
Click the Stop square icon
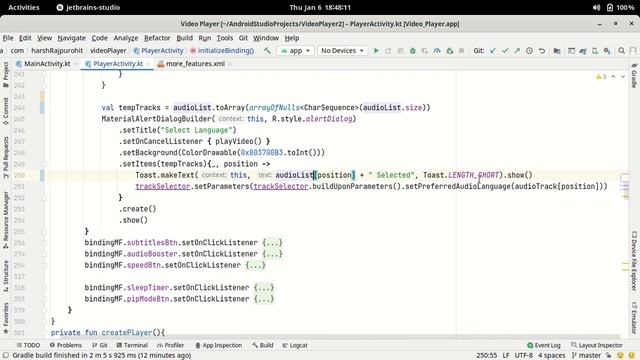(x=462, y=51)
